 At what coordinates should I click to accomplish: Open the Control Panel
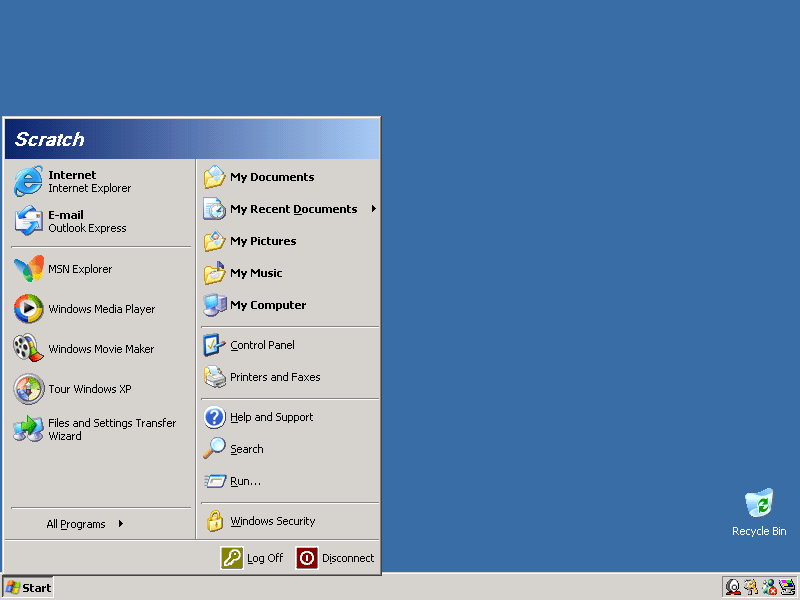click(261, 345)
